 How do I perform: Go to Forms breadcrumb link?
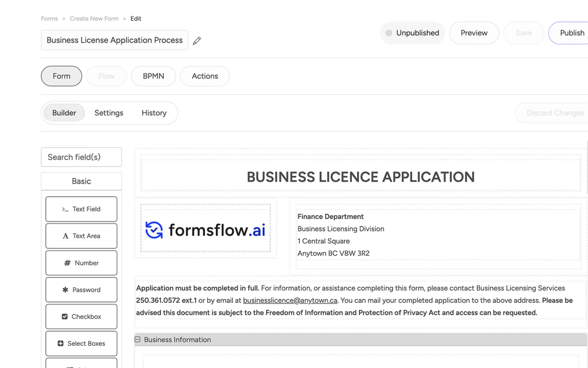click(x=49, y=19)
